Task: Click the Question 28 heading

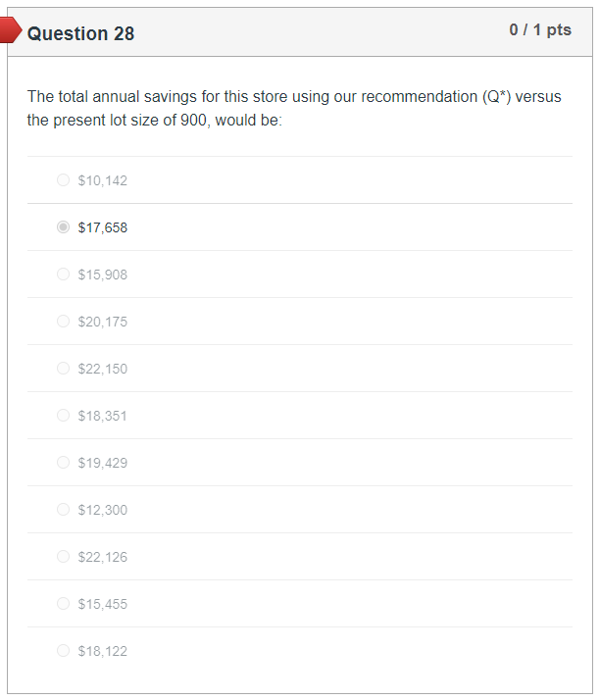Action: 81,33
